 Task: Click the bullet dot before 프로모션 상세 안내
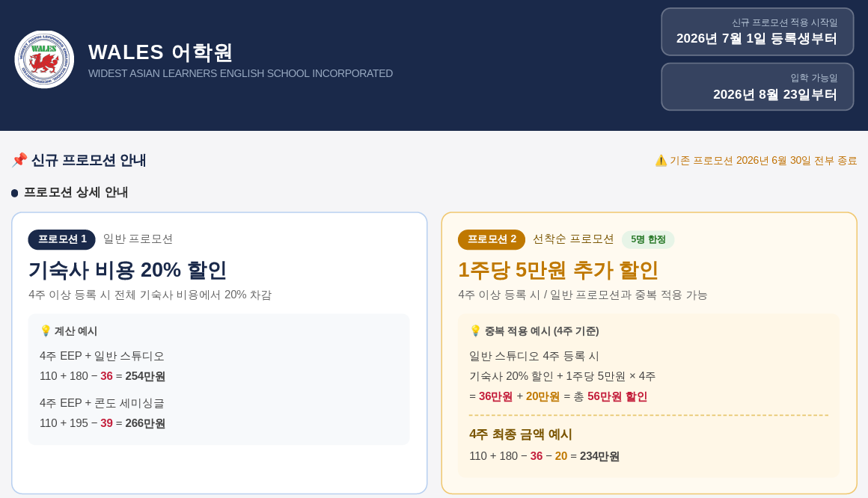[x=14, y=193]
